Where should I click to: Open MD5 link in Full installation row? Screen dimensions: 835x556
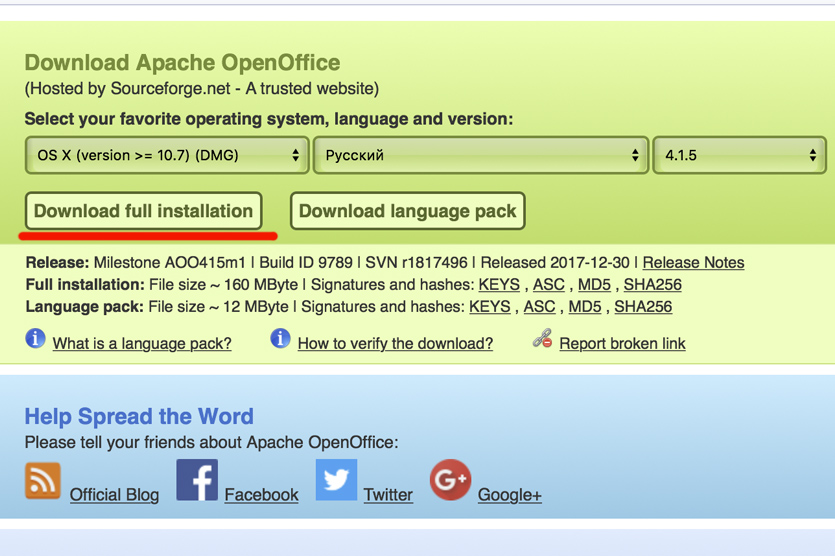click(x=594, y=285)
